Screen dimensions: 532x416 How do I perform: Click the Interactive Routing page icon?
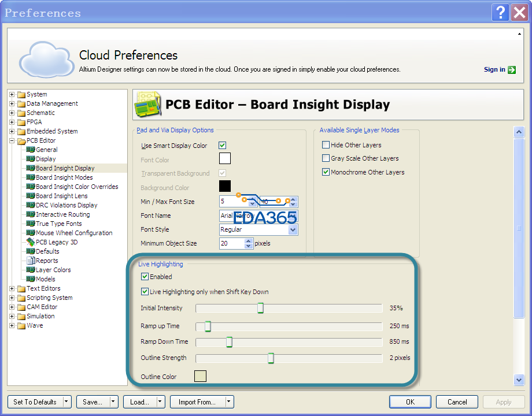(x=31, y=214)
